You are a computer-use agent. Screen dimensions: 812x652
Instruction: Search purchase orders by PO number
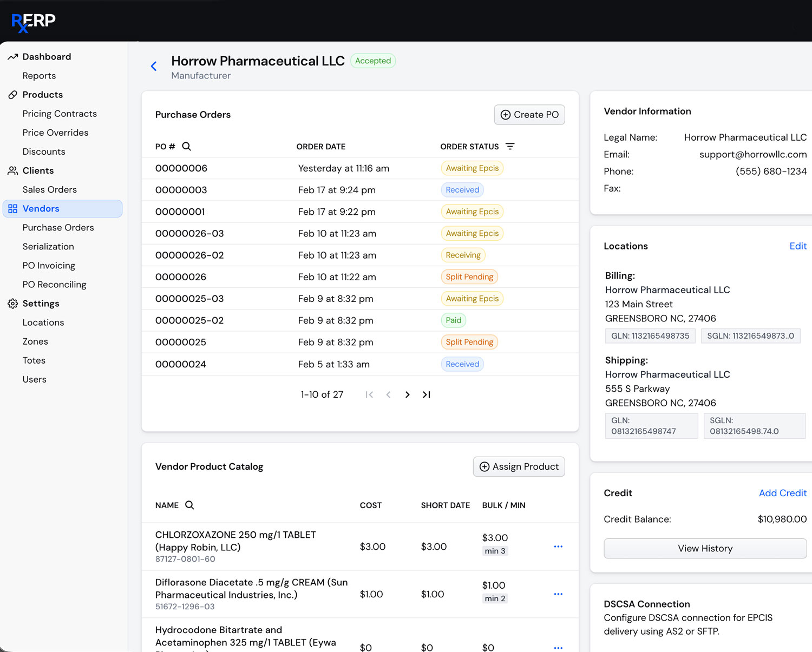tap(186, 147)
